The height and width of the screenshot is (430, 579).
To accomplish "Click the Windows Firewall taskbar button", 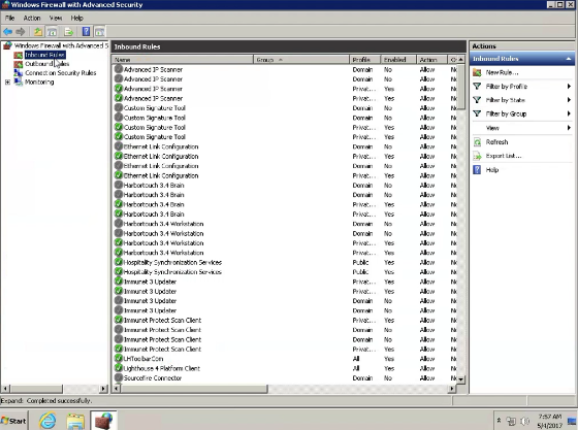I will click(103, 420).
